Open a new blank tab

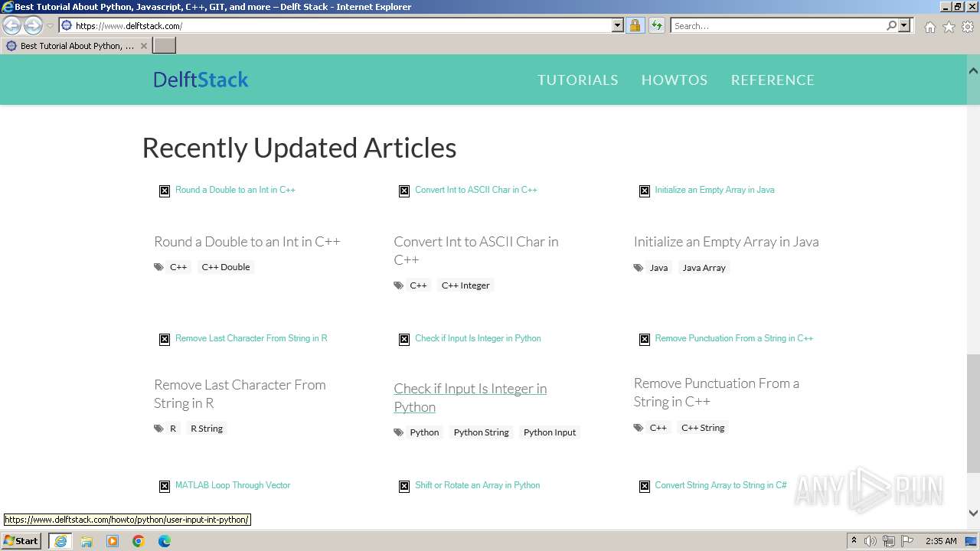165,45
